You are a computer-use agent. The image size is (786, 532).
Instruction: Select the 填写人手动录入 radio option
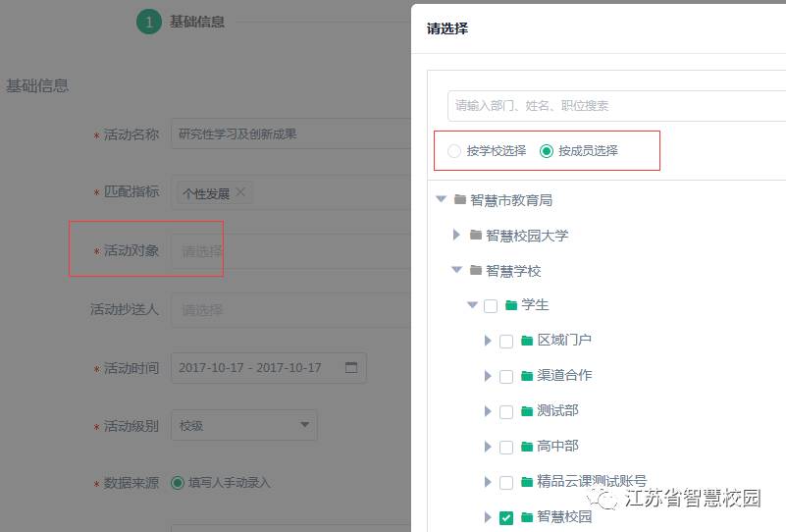(177, 483)
